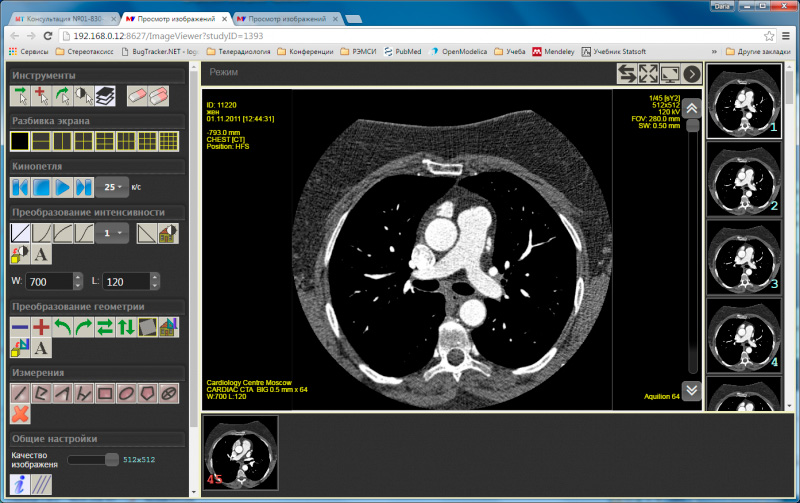Choose 4x4 grid screen layout

[169, 141]
